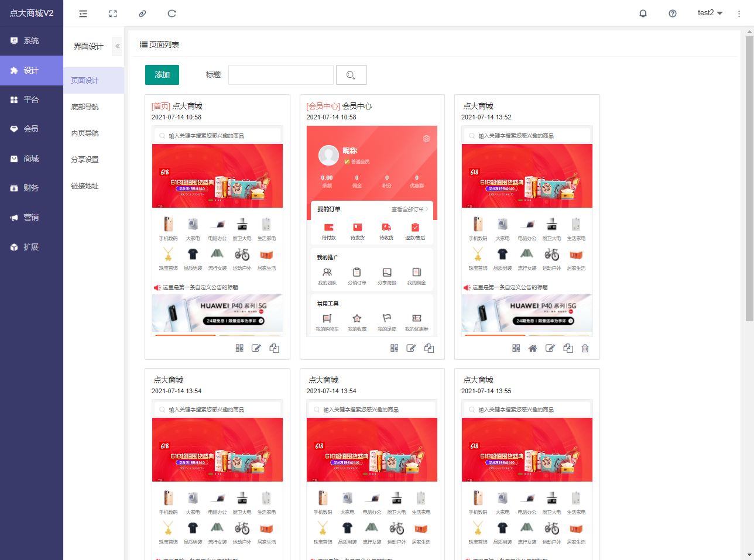Go to 内页导航 submenu item
Viewport: 754px width, 560px height.
click(94, 133)
